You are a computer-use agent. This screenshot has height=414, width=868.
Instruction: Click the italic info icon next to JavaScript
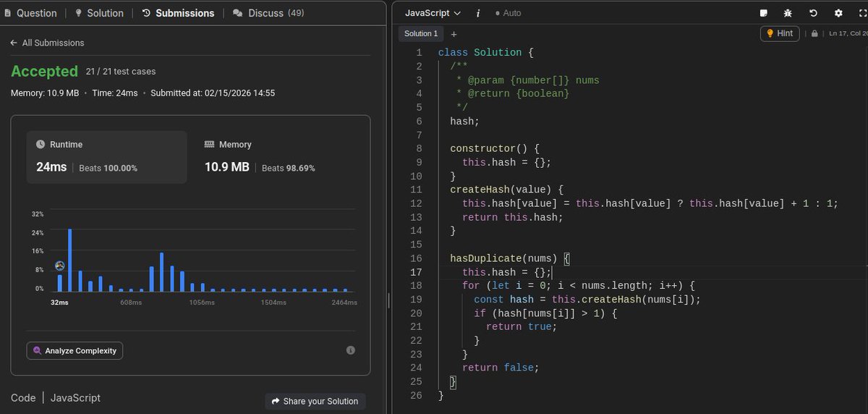coord(479,13)
